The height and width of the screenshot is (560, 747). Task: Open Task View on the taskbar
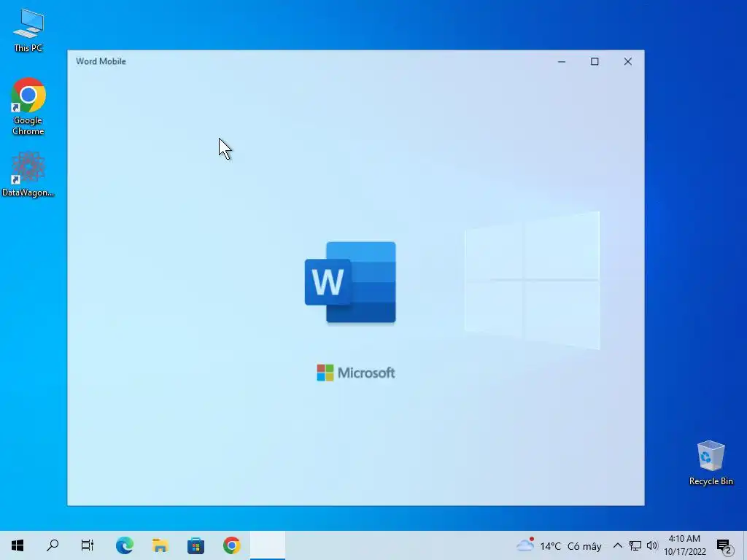coord(88,545)
